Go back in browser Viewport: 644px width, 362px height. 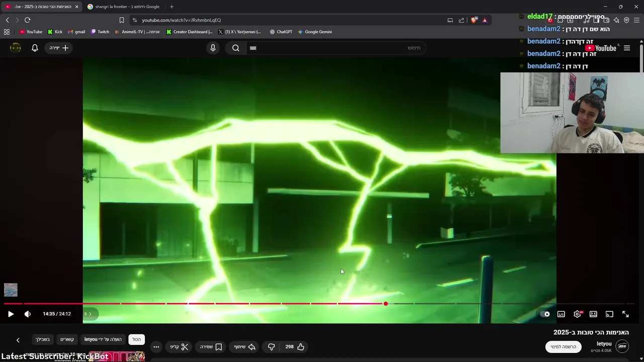pyautogui.click(x=7, y=20)
